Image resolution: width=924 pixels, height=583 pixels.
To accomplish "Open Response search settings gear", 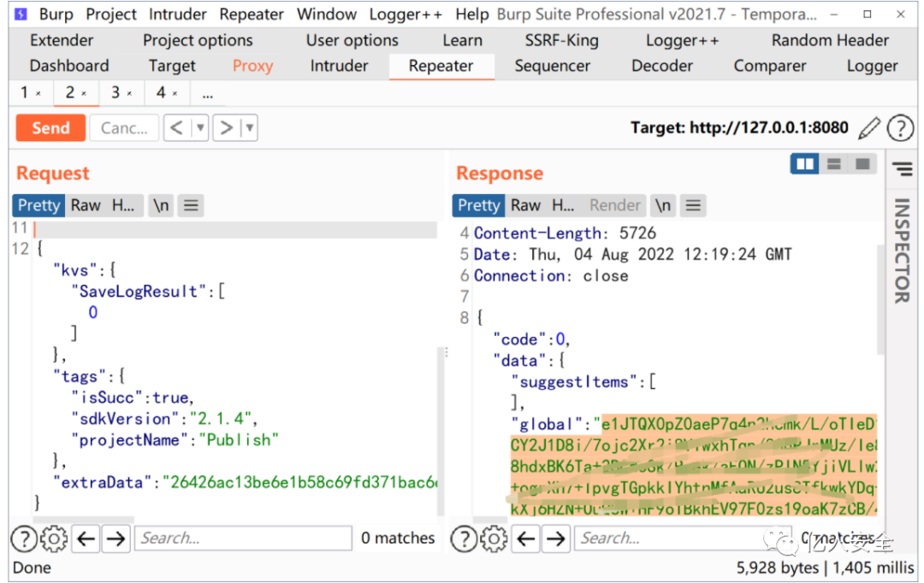I will 494,539.
